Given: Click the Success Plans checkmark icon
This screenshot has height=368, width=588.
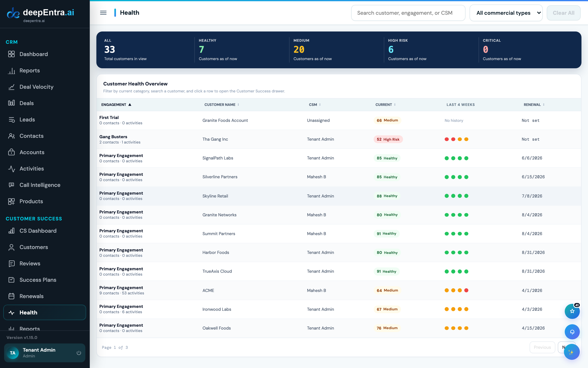Looking at the screenshot, I should 11,280.
